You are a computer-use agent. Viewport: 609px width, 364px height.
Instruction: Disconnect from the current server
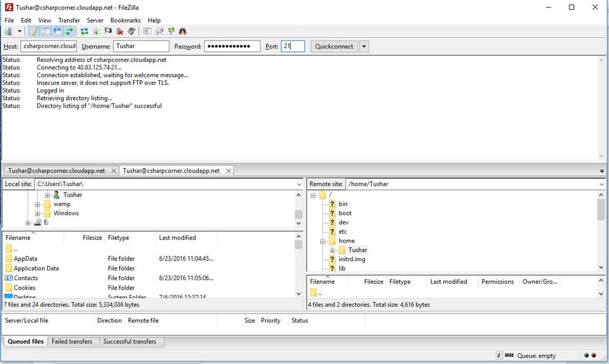pos(120,31)
